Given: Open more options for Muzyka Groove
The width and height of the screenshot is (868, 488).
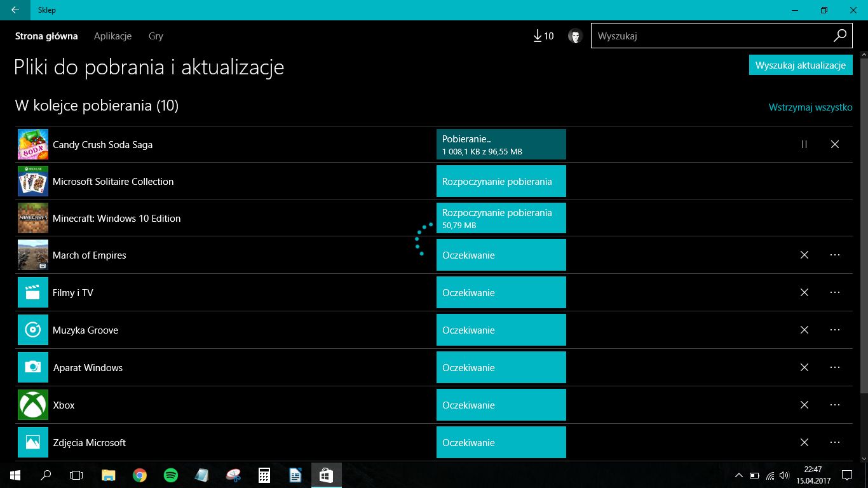Looking at the screenshot, I should [835, 330].
